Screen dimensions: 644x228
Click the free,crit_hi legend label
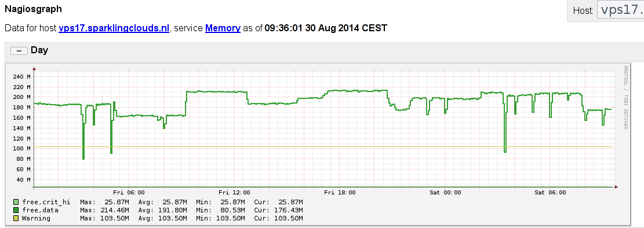[x=46, y=202]
